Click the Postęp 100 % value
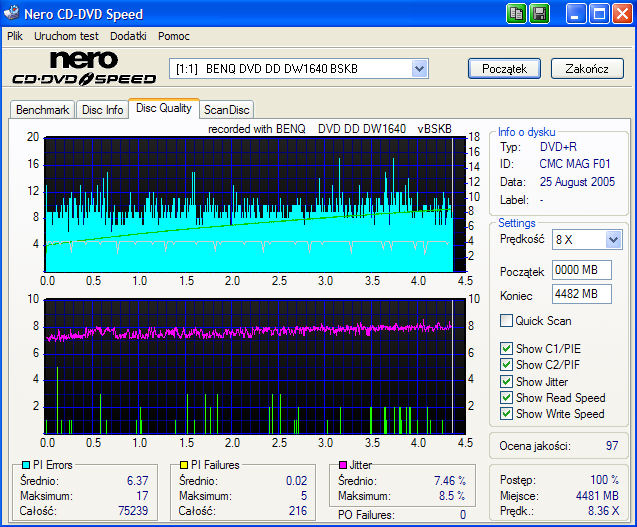Viewport: 637px width, 527px height. tap(604, 479)
